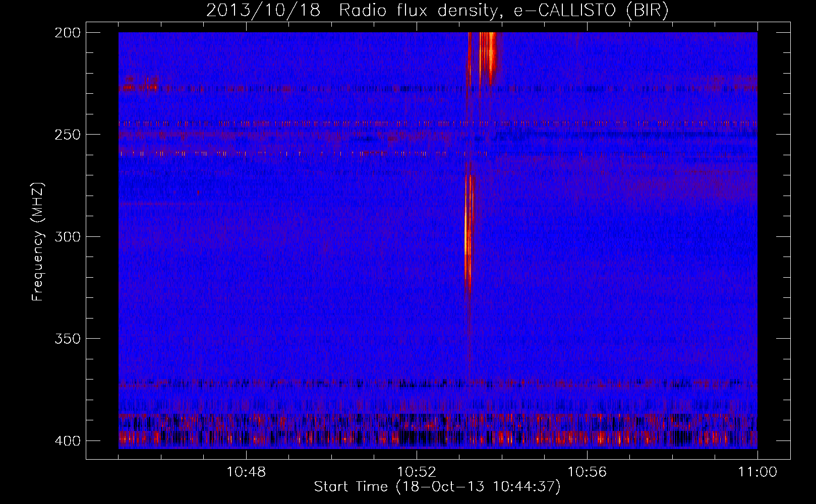Click the 250 frequency tick label
The image size is (816, 504).
pos(67,135)
